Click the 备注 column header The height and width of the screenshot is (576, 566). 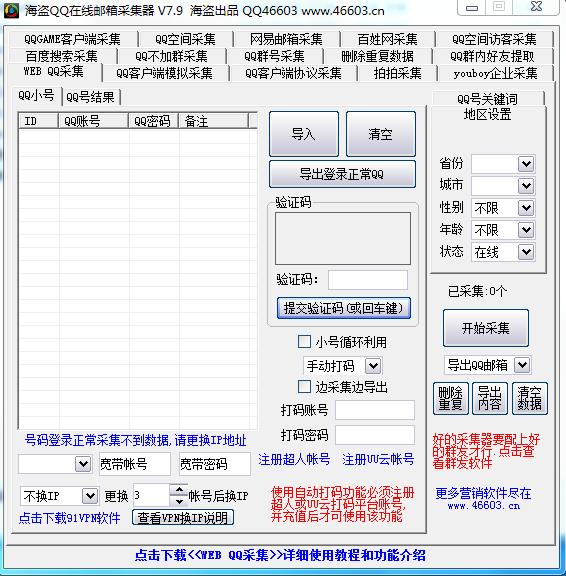(213, 121)
